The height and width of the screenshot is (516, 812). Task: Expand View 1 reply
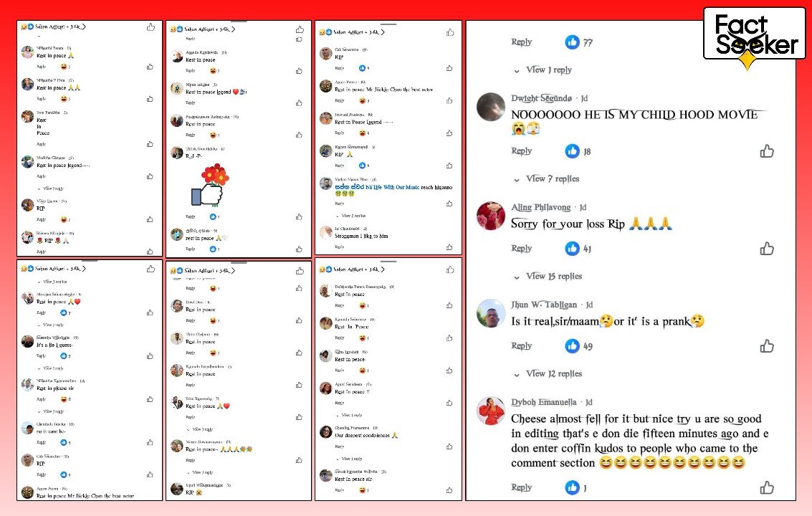[x=549, y=70]
